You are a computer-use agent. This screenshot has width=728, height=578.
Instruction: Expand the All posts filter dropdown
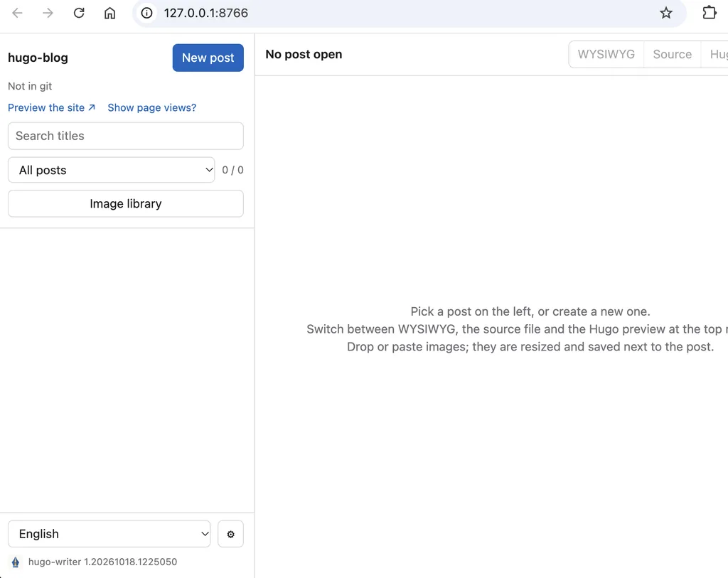pos(112,170)
